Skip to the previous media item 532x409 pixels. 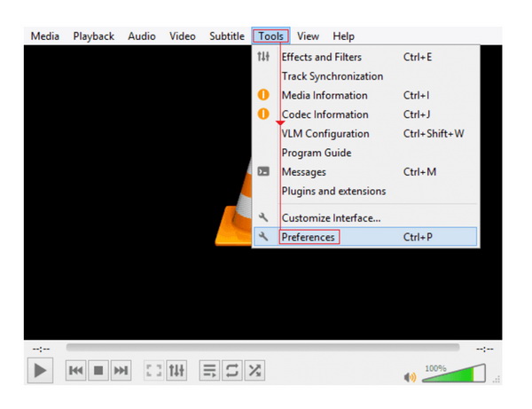75,370
